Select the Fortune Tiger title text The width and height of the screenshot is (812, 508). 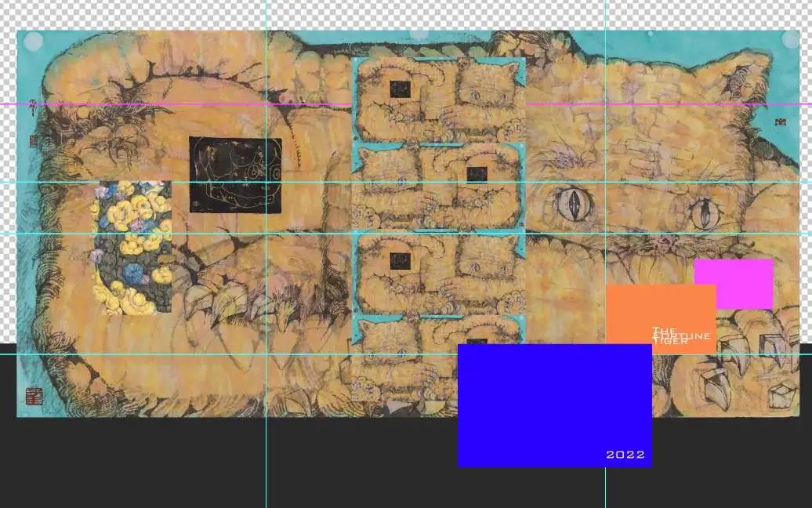(x=680, y=336)
